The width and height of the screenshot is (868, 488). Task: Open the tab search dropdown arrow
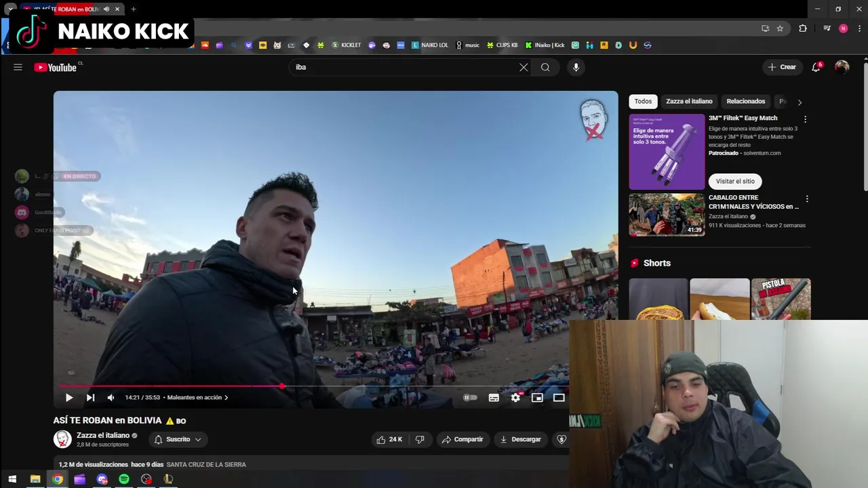pyautogui.click(x=10, y=9)
